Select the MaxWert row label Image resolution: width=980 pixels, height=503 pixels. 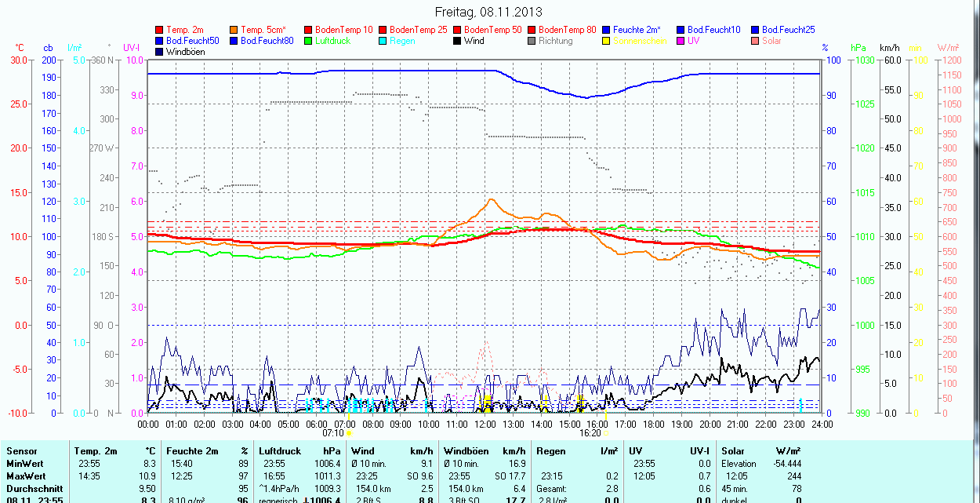pyautogui.click(x=26, y=476)
